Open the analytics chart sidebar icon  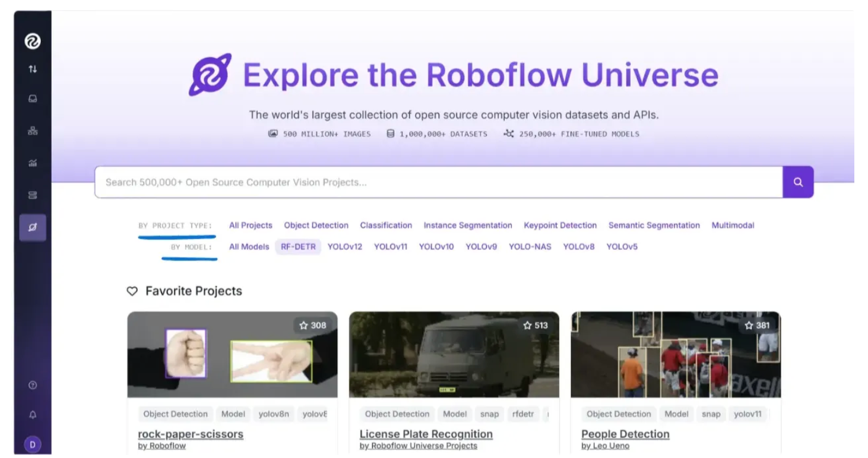point(33,163)
